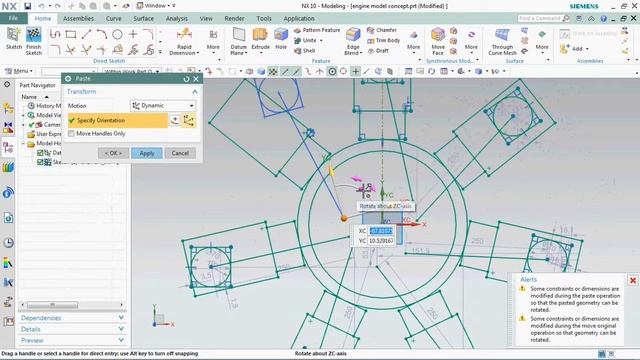Switch to the Assemblies tab
Screen dimensions: 640x360
(x=78, y=18)
